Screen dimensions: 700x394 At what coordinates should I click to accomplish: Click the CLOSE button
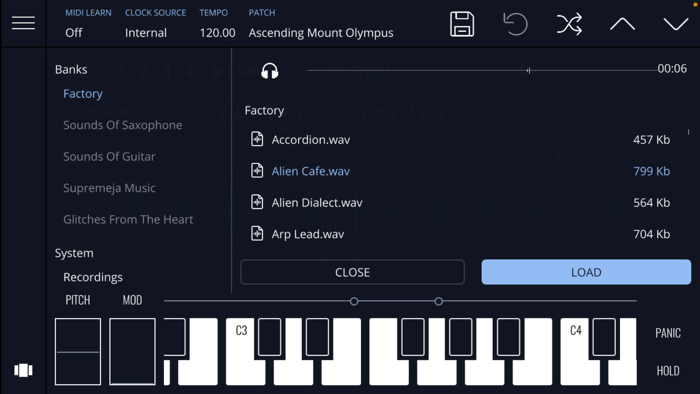(x=352, y=272)
